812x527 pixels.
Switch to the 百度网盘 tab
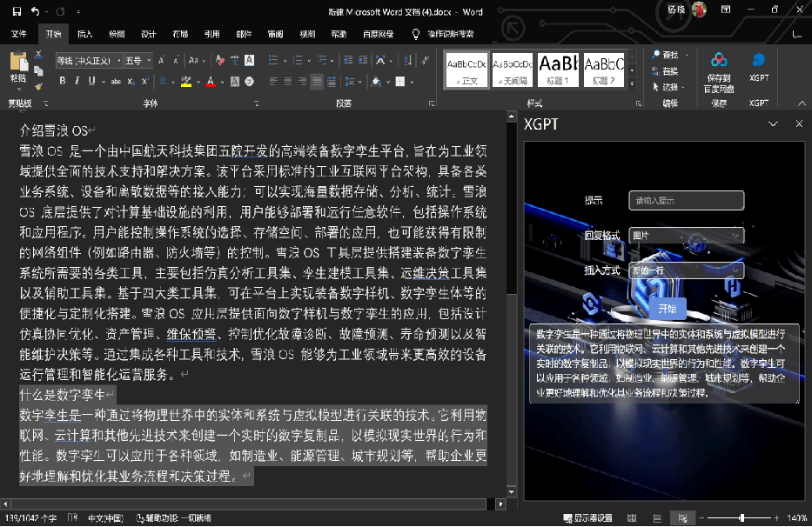378,34
